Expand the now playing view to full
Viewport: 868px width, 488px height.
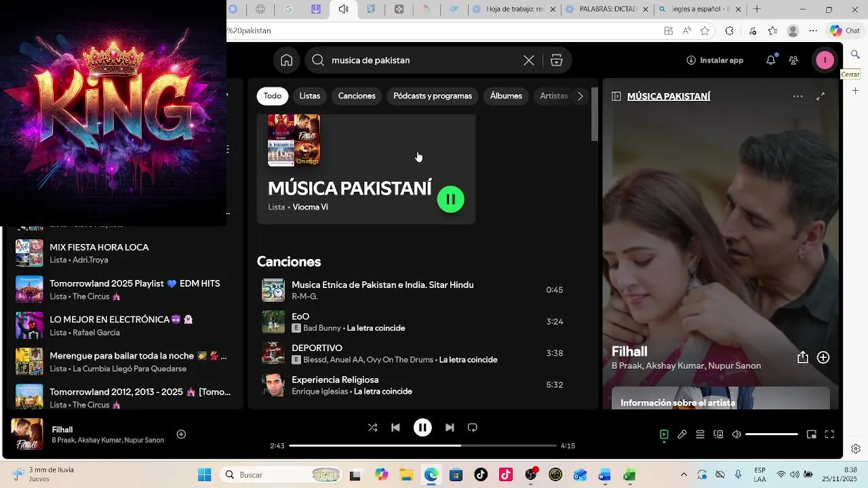pyautogui.click(x=821, y=96)
